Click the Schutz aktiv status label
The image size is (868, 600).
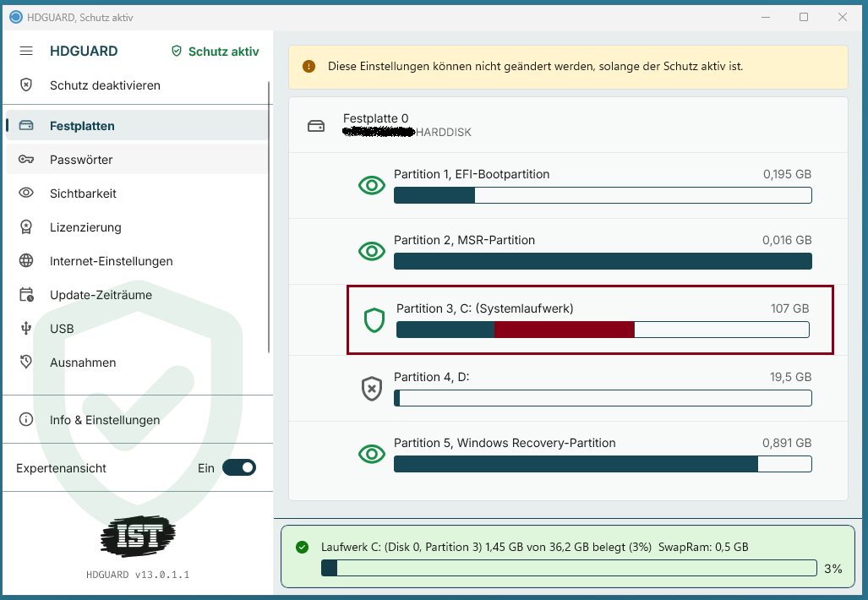(x=224, y=52)
